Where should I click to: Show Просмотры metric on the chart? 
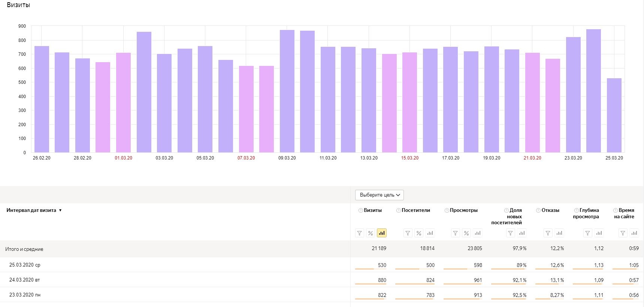point(477,233)
